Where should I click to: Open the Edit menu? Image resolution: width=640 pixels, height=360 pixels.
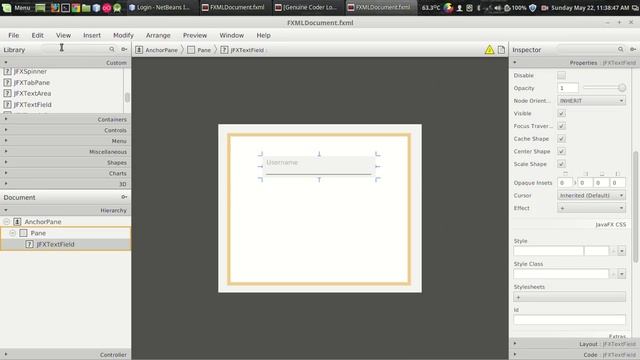[38, 36]
